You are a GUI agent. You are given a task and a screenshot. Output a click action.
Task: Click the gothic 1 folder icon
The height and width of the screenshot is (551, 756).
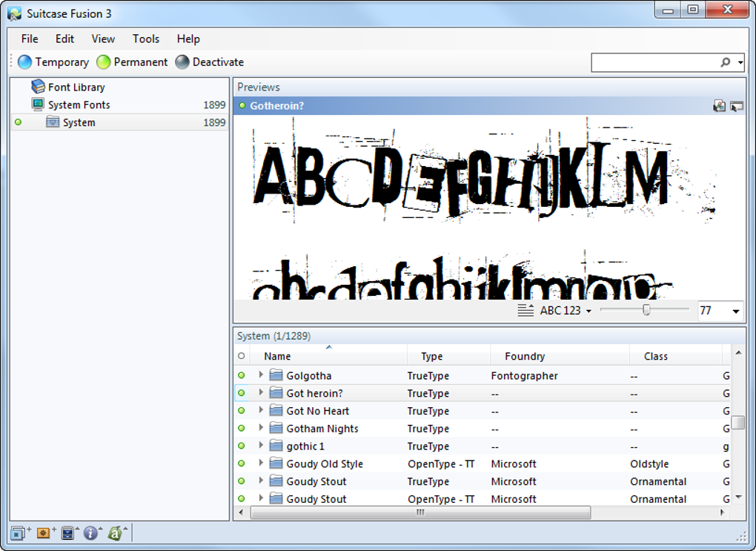[x=276, y=446]
